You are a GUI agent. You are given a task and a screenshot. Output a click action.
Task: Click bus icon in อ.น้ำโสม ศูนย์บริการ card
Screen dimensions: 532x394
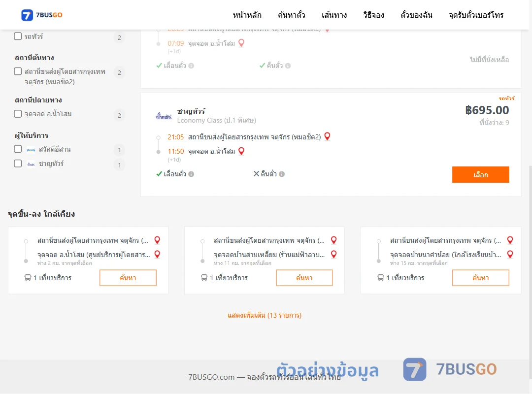(x=28, y=278)
